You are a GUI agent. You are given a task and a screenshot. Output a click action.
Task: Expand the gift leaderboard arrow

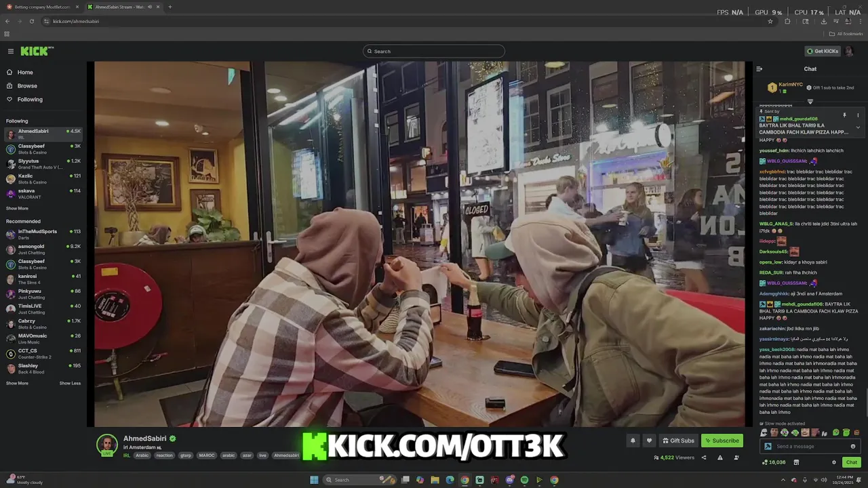click(x=810, y=102)
